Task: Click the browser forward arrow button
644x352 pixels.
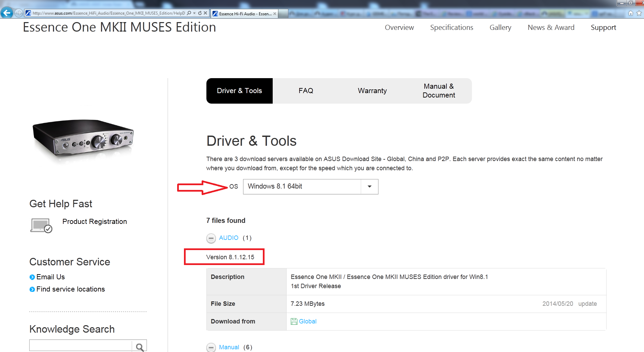Action: click(19, 13)
